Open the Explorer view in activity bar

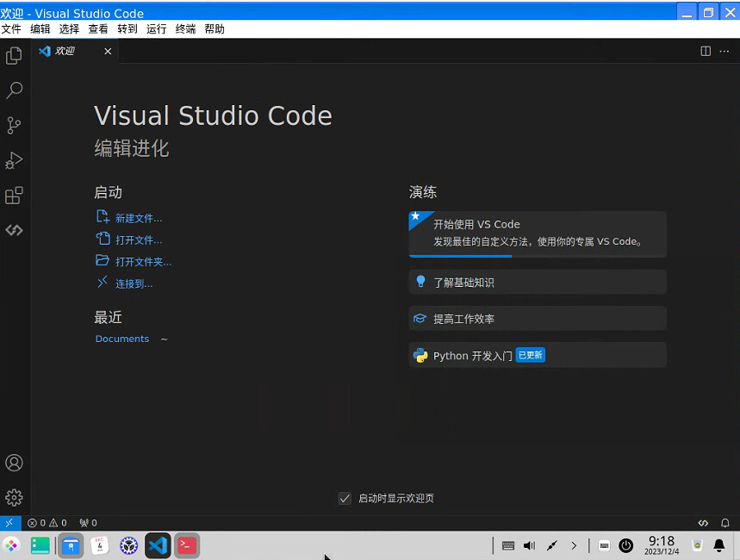pyautogui.click(x=14, y=56)
